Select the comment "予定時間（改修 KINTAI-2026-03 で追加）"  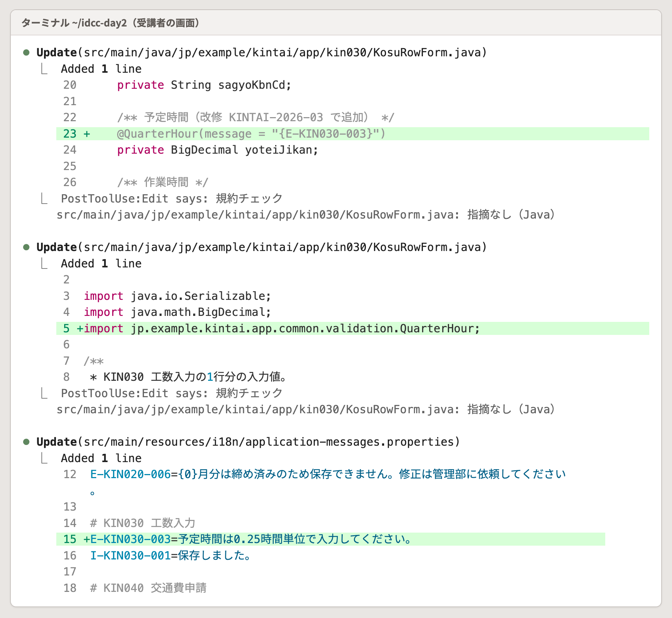255,117
